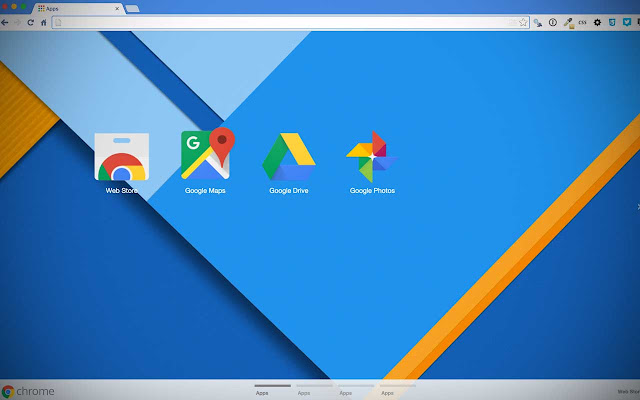Go to the next apps page arrow
The image size is (640, 400).
point(638,207)
